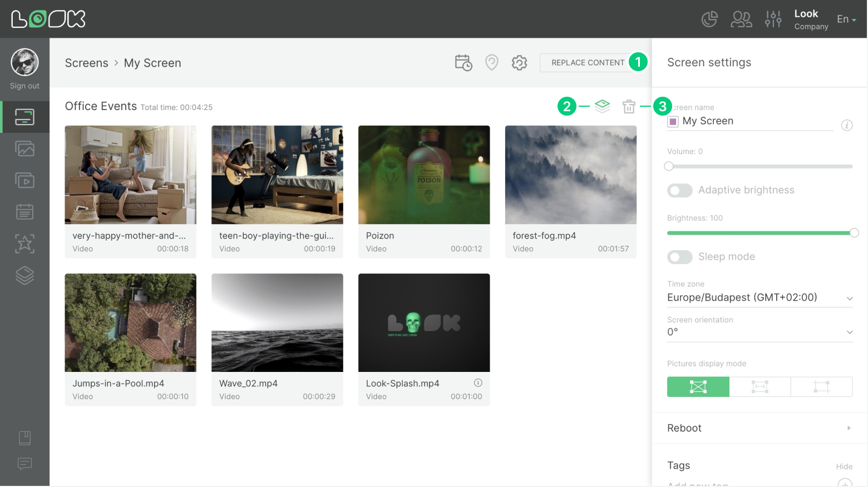
Task: Select the fit-width pictures display mode
Action: 759,386
